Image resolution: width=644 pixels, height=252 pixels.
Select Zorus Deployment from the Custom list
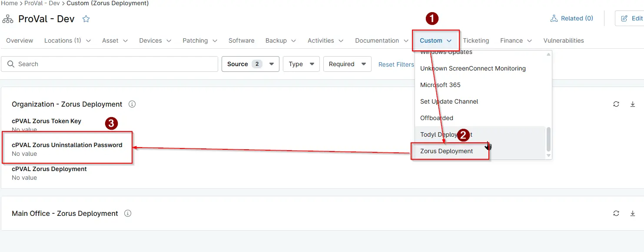447,151
